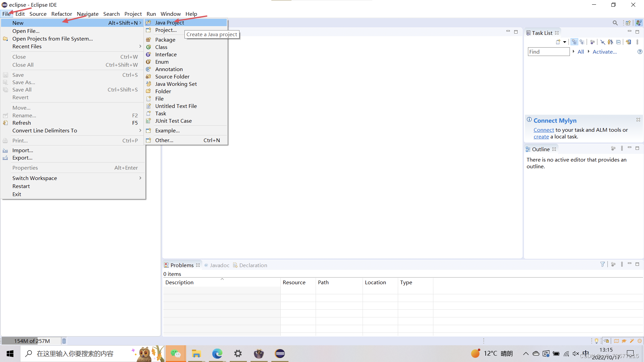Open the New submenu in File menu
The image size is (644, 362).
click(x=73, y=23)
